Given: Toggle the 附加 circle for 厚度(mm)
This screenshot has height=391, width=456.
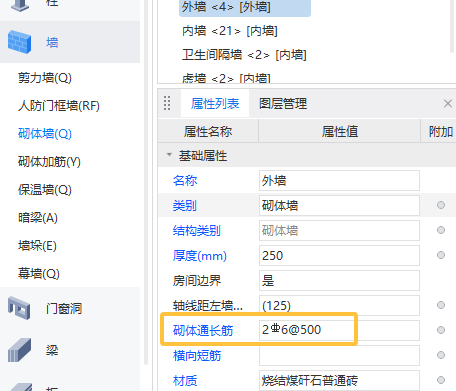Looking at the screenshot, I should tap(441, 255).
